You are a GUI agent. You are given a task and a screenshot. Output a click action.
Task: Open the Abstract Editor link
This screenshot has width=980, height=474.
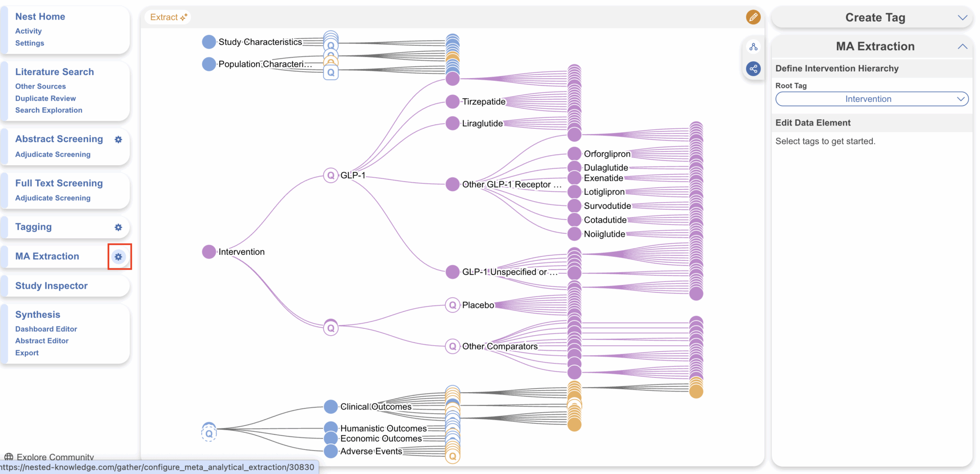pyautogui.click(x=42, y=341)
